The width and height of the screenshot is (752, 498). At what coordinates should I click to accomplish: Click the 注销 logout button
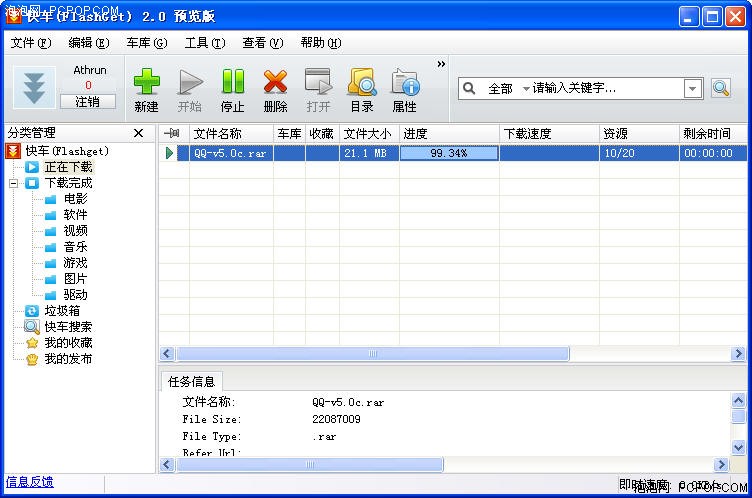click(88, 102)
